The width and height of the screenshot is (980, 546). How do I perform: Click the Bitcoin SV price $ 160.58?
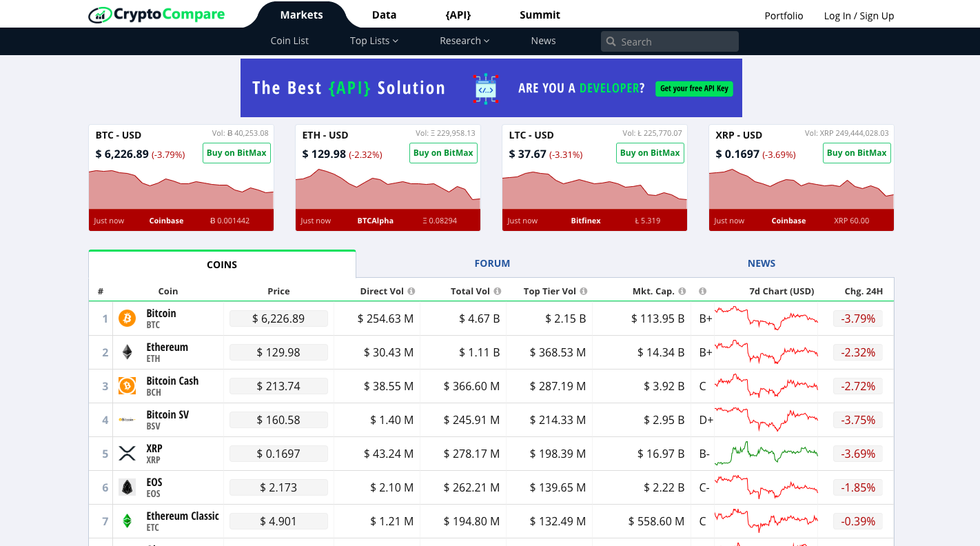[278, 420]
